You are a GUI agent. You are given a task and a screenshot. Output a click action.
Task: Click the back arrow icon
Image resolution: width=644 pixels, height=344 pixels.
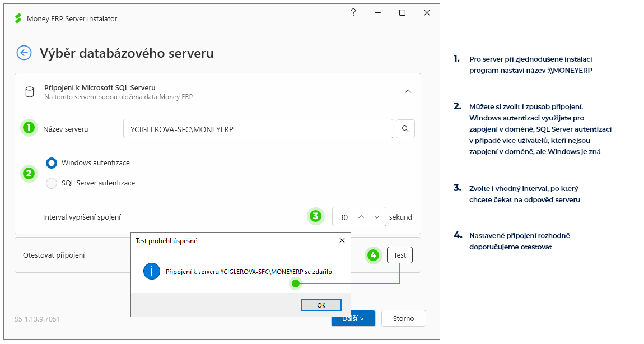tap(24, 53)
